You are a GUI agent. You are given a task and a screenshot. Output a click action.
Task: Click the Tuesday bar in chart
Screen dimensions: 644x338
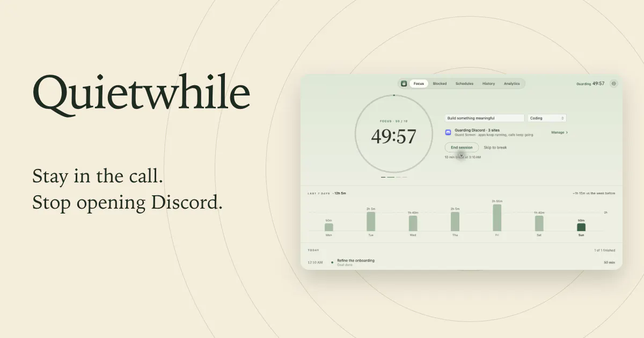point(371,222)
